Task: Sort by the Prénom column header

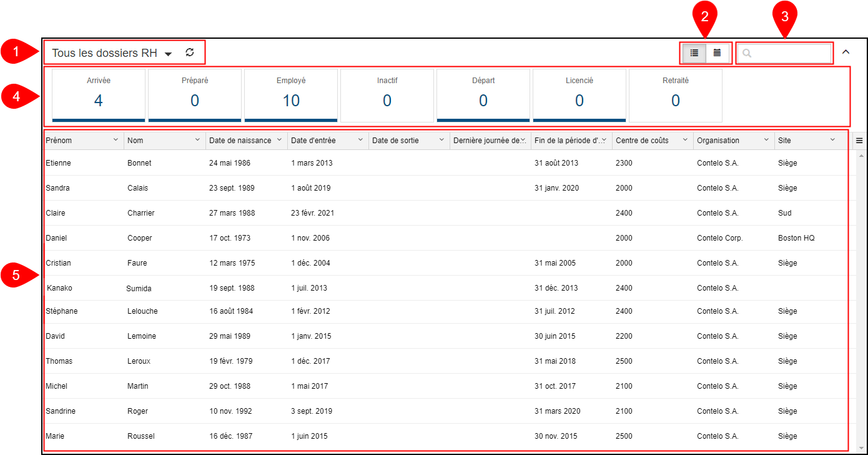Action: tap(59, 141)
